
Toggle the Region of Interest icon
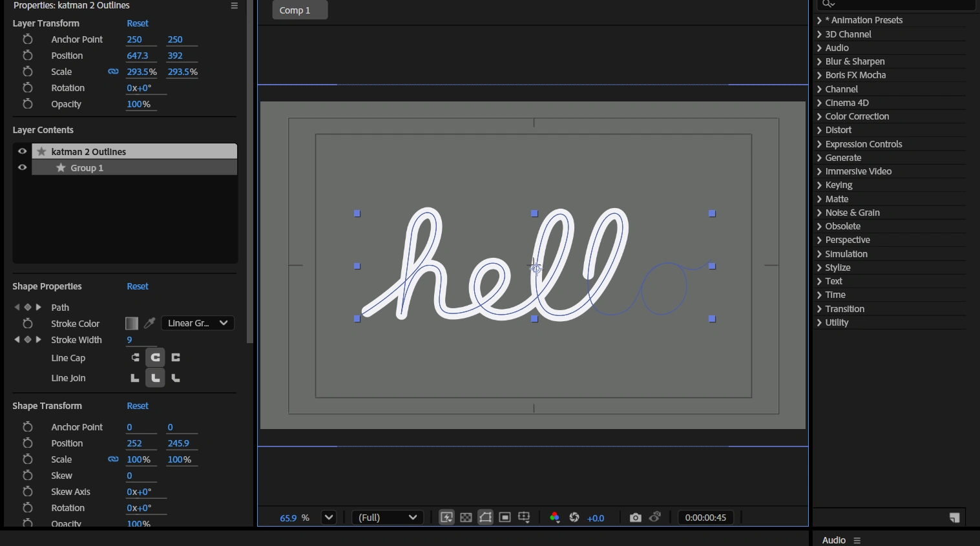tap(505, 518)
